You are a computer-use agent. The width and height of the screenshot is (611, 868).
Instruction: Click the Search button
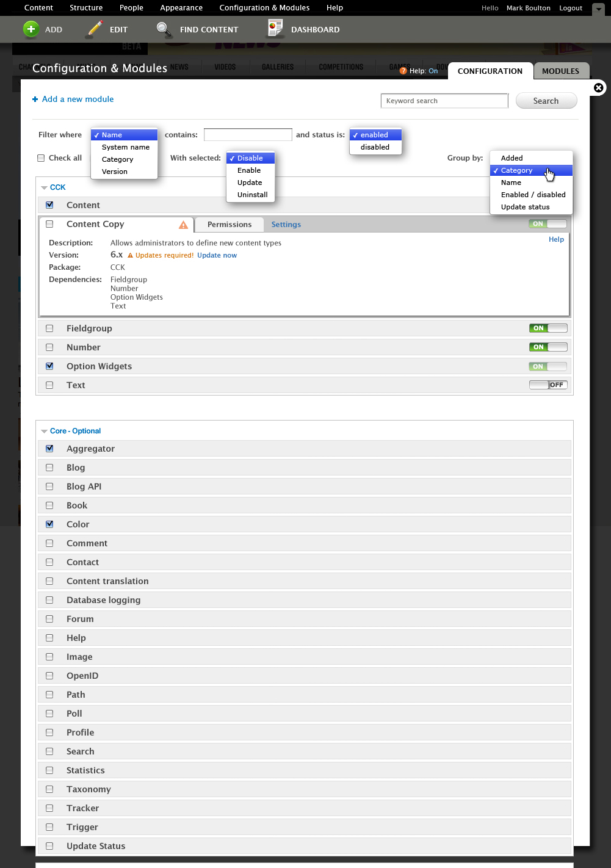click(x=546, y=101)
